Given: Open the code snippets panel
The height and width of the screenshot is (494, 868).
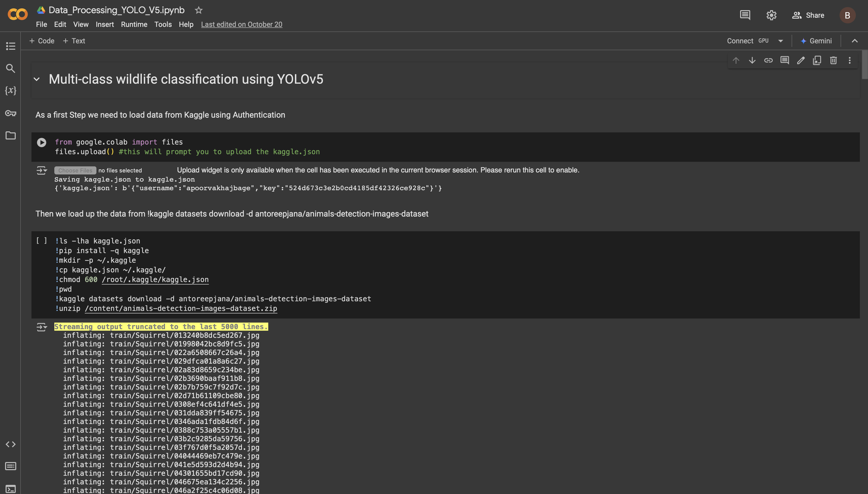Looking at the screenshot, I should pos(10,444).
